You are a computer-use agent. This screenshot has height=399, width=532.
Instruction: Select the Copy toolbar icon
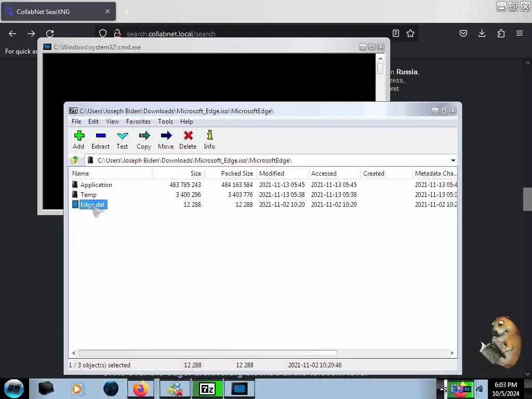point(144,140)
